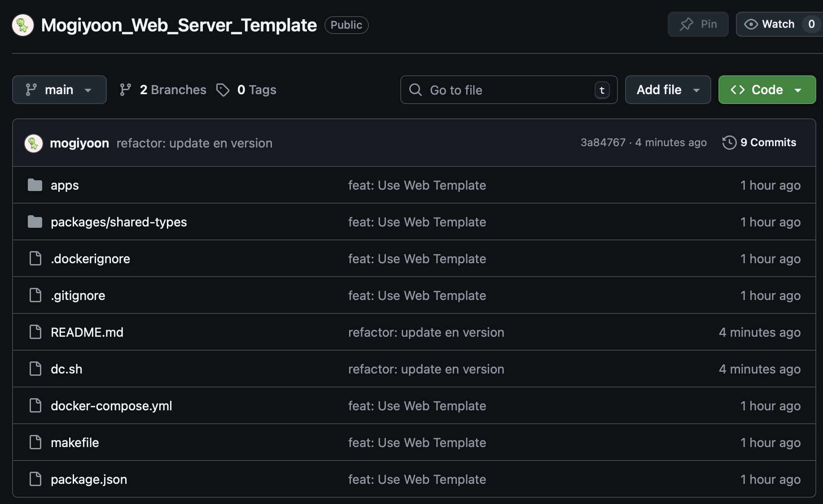Open the .gitignore file
This screenshot has width=823, height=504.
tap(78, 295)
